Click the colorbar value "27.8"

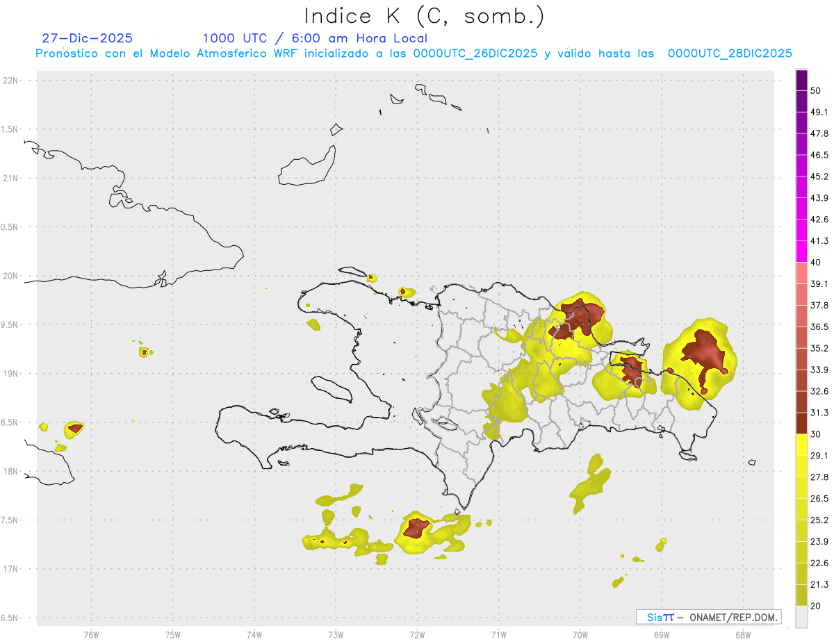click(819, 477)
